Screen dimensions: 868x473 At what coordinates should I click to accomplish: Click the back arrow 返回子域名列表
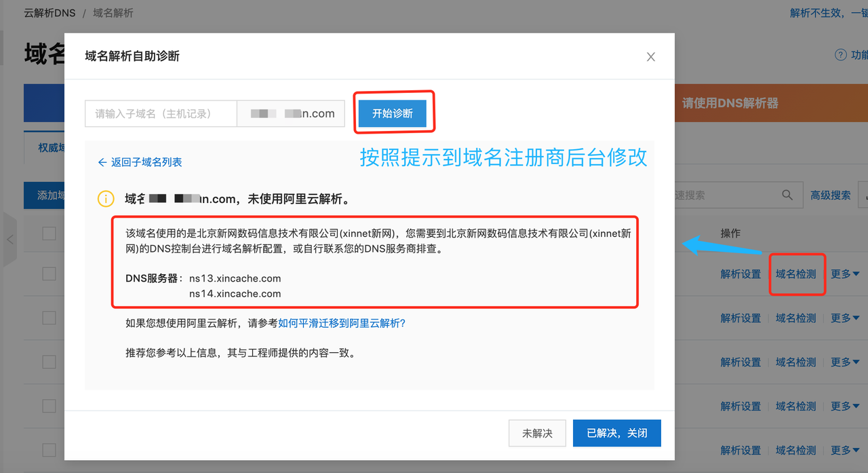tap(140, 162)
